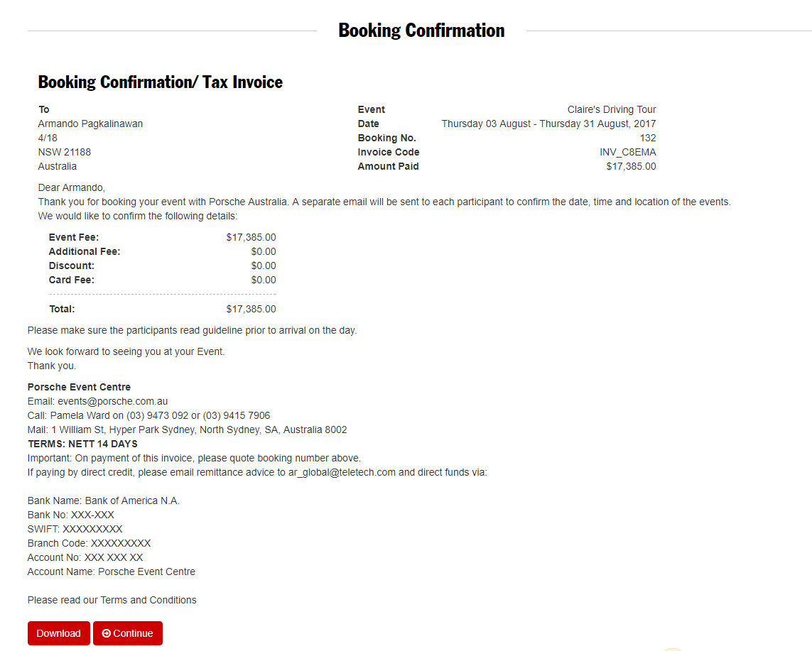This screenshot has width=812, height=651.
Task: Click the recipient name Armando Pagkalinawan
Action: [90, 124]
